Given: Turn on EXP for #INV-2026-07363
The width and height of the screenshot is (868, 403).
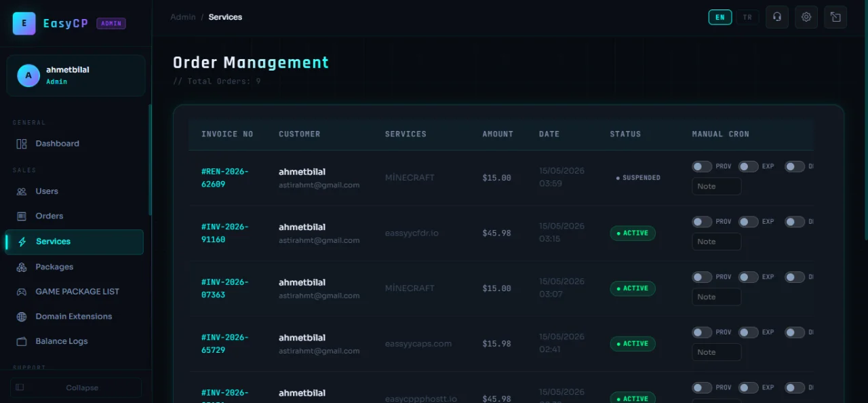Looking at the screenshot, I should pos(748,277).
